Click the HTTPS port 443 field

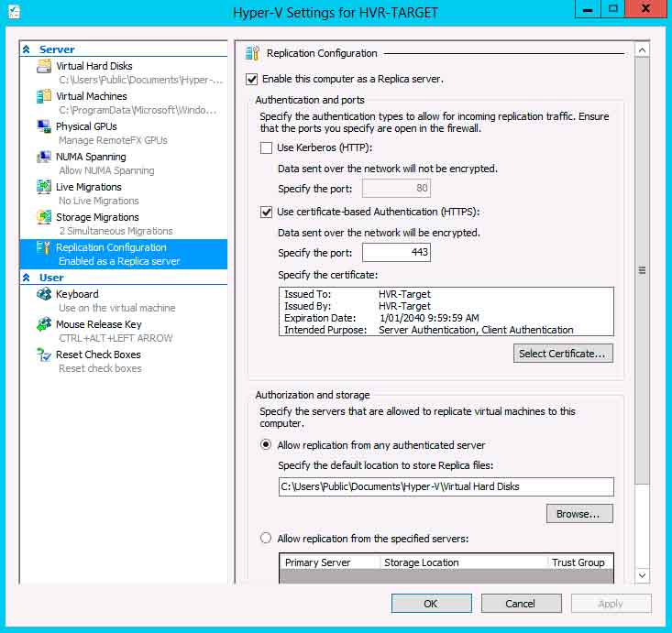click(396, 252)
